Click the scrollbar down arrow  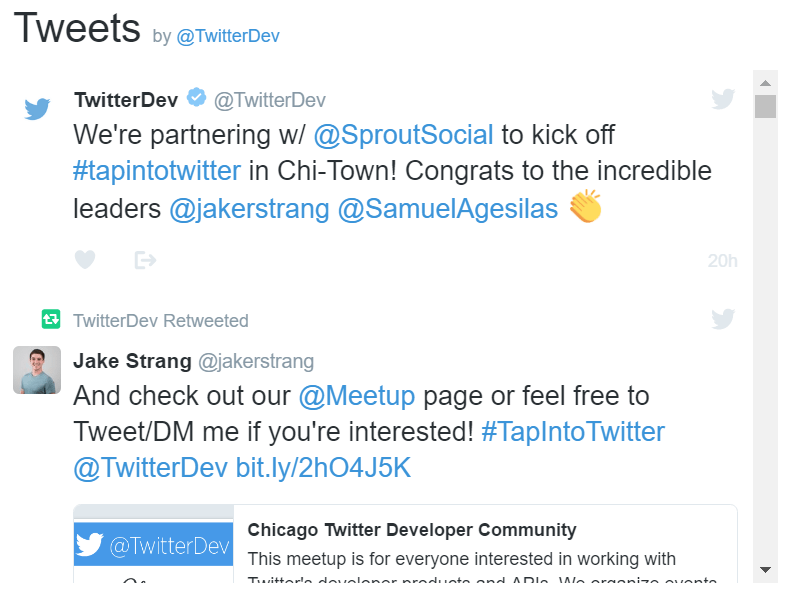[x=765, y=569]
